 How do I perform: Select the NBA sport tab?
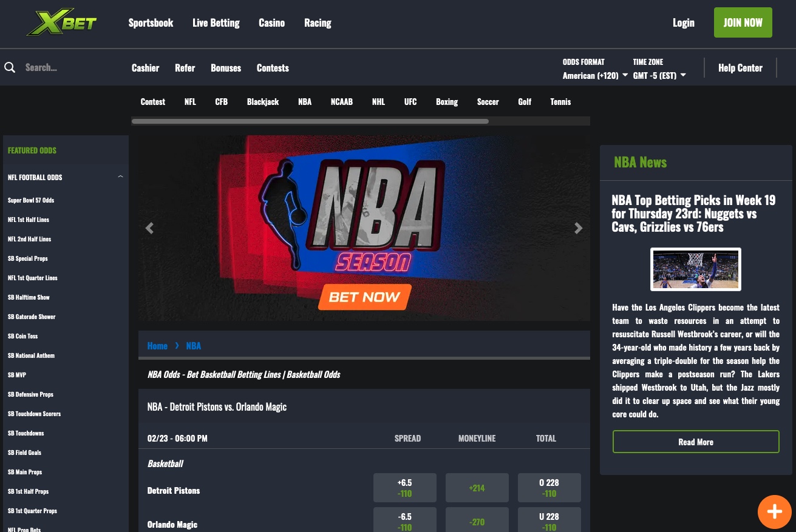pos(305,101)
